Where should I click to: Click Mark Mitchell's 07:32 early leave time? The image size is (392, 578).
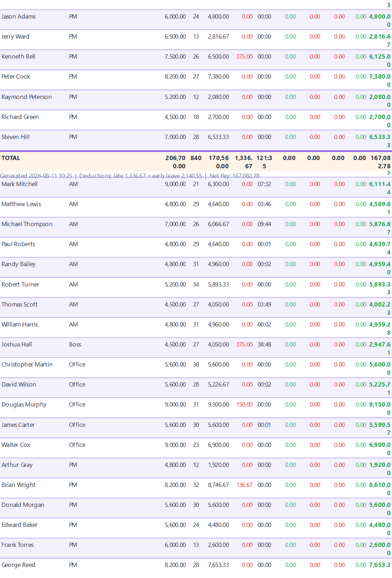264,184
